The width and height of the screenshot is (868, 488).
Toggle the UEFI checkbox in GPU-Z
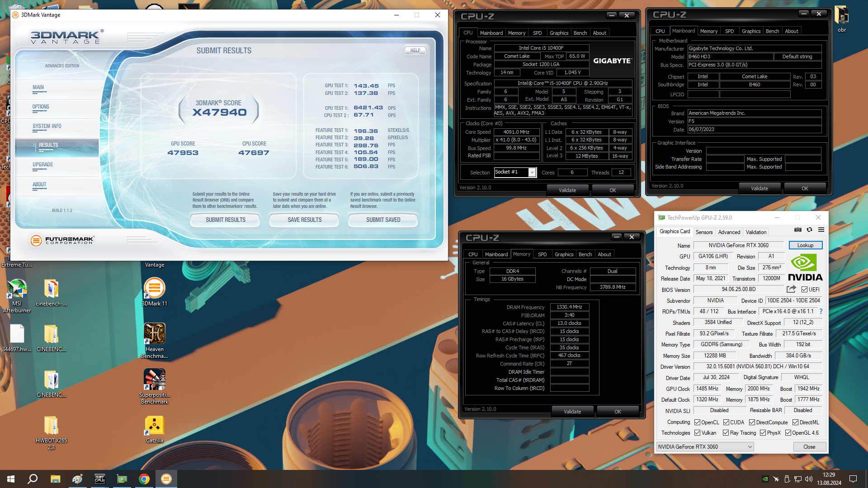[x=805, y=290]
